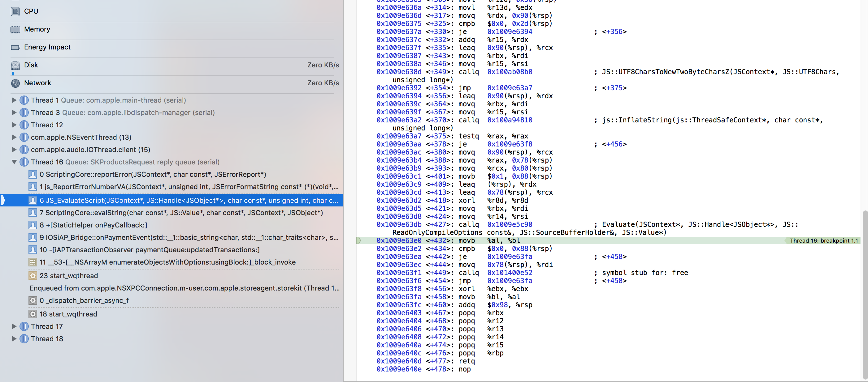The width and height of the screenshot is (868, 382).
Task: Expand Thread 1 main-thread disclosure triangle
Action: (14, 100)
